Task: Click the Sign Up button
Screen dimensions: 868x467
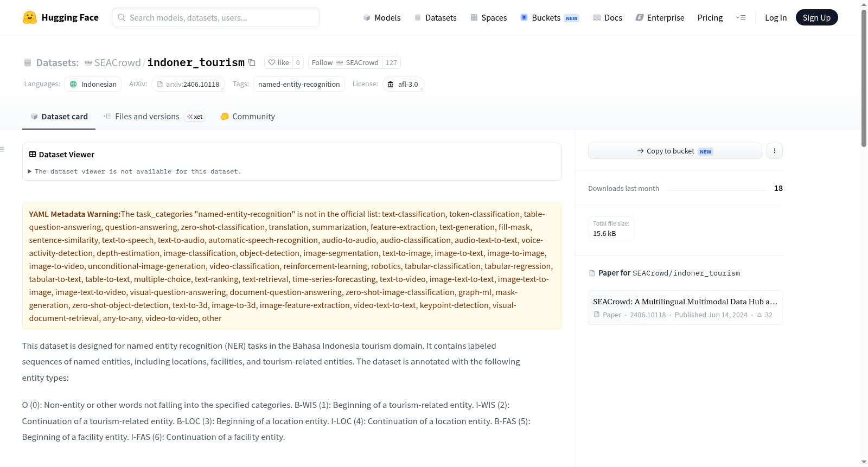Action: coord(816,17)
